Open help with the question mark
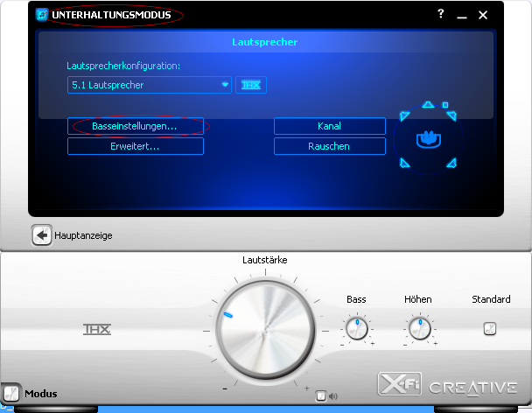This screenshot has height=413, width=532. point(440,14)
